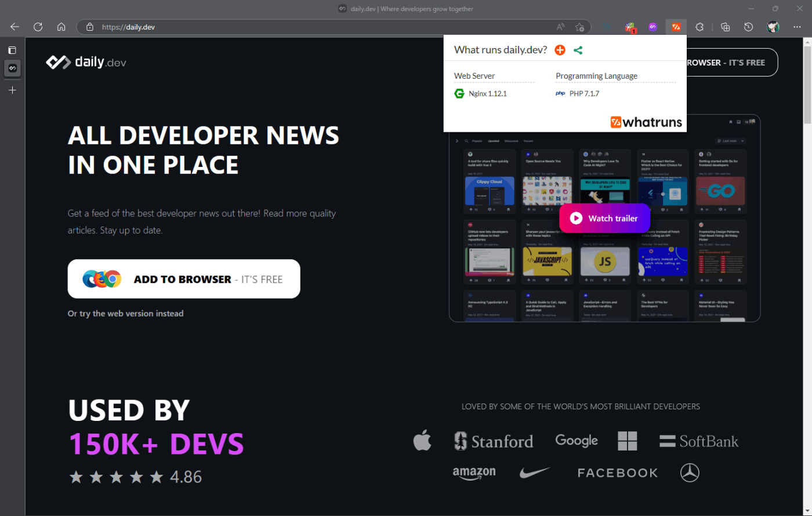The height and width of the screenshot is (516, 812).
Task: Open the browser Settings and more menu
Action: click(796, 27)
